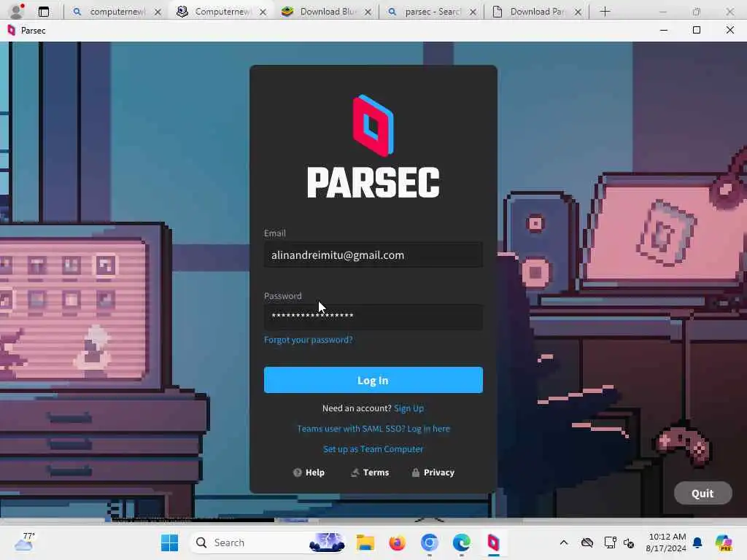Open the Forgot your password link
Image resolution: width=747 pixels, height=560 pixels.
point(309,340)
